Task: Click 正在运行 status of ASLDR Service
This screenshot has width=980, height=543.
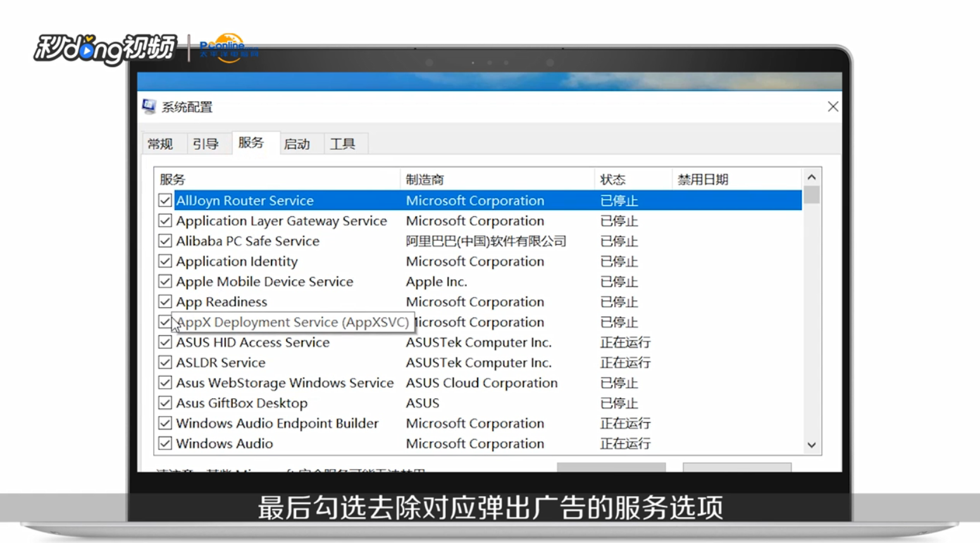Action: point(625,362)
